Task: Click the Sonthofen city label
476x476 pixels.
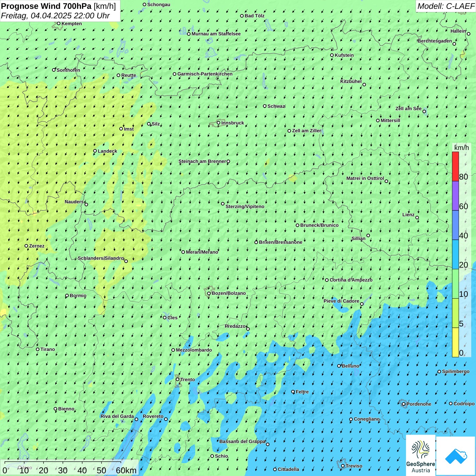Action: click(x=68, y=70)
